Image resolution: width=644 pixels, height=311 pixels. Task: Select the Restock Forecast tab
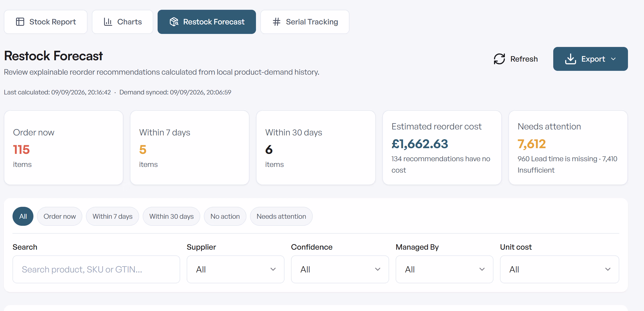tap(207, 22)
